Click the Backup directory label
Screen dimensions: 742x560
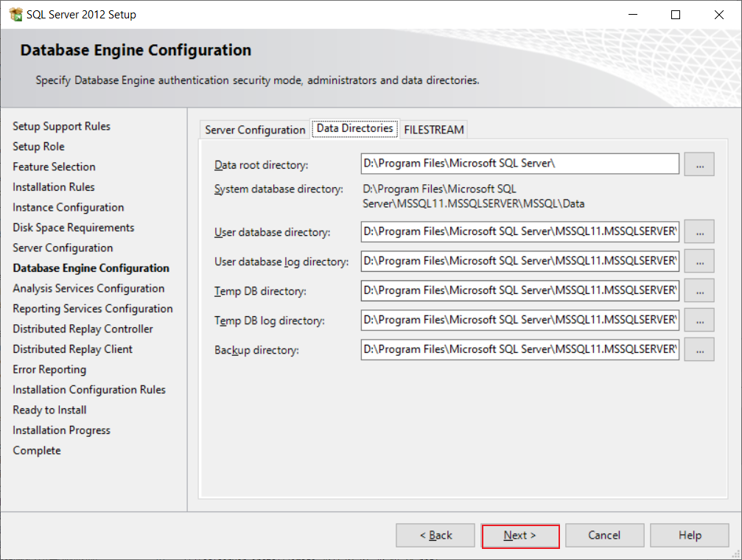[x=256, y=350]
